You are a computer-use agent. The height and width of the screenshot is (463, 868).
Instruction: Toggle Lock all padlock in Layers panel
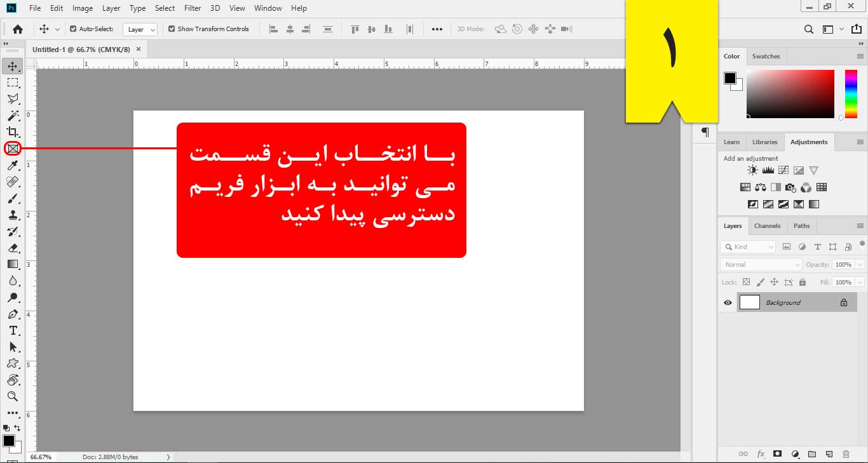(x=803, y=282)
